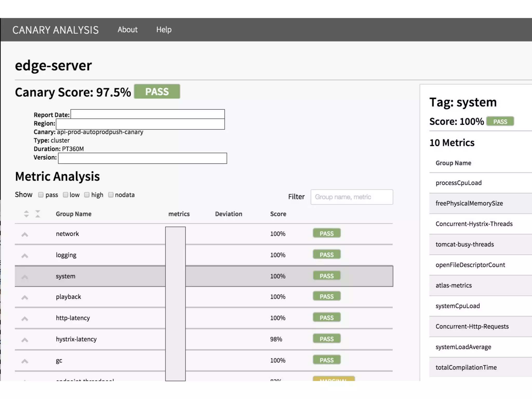Click the expand-all sort arrows icon
The image size is (532, 399).
coord(26,214)
